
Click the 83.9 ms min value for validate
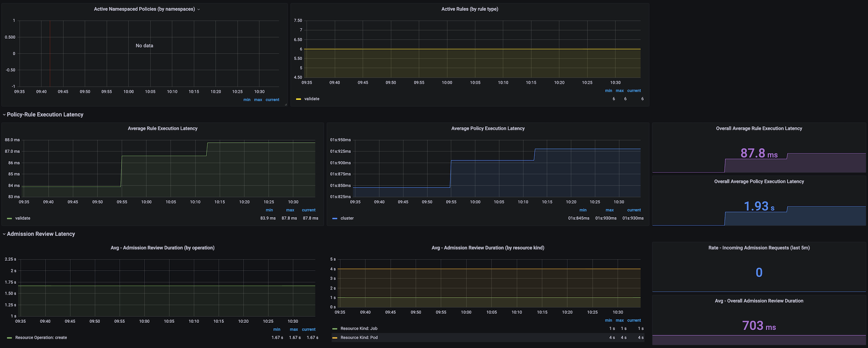[x=268, y=219]
